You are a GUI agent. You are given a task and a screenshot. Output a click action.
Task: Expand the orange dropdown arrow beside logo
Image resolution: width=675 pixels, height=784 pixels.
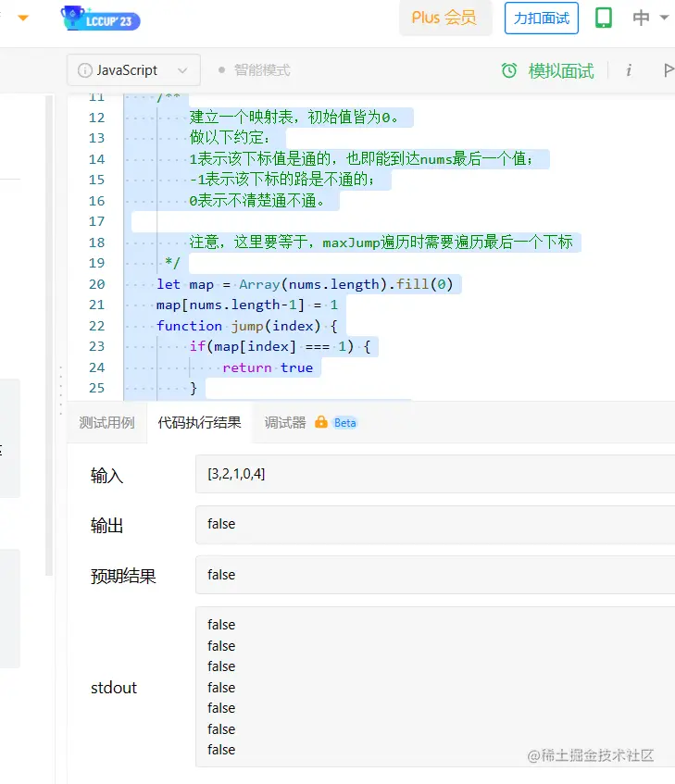[23, 18]
